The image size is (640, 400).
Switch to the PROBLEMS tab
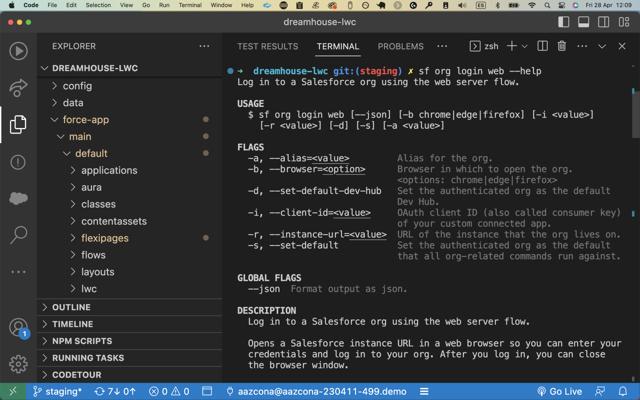coord(400,46)
